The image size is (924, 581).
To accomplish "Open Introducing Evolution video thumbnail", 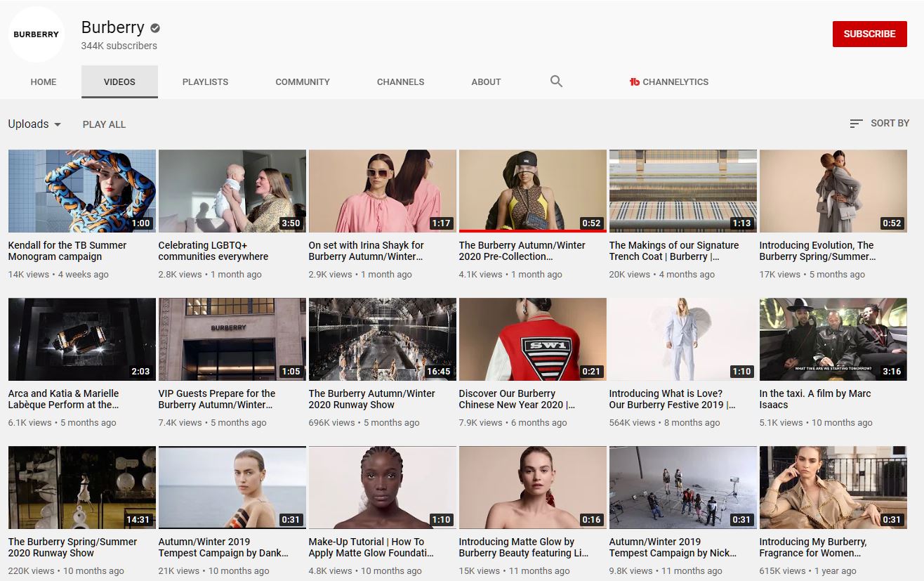I will 833,191.
